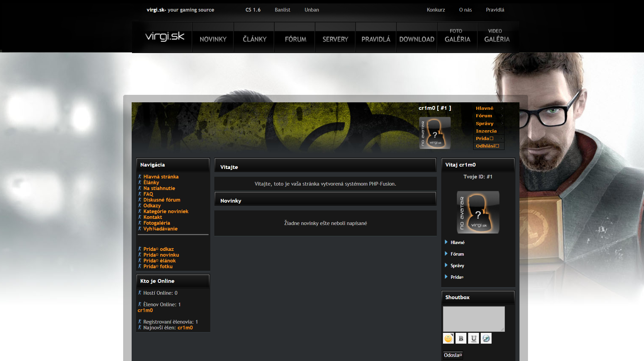Open the Kontakt navigation link

point(153,217)
